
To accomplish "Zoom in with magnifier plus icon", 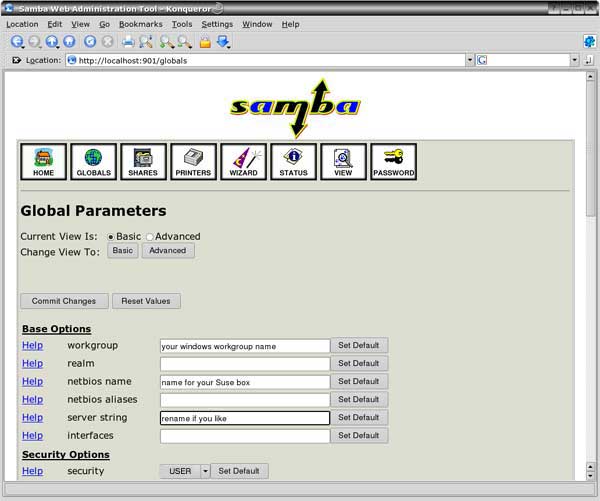I will [x=167, y=42].
